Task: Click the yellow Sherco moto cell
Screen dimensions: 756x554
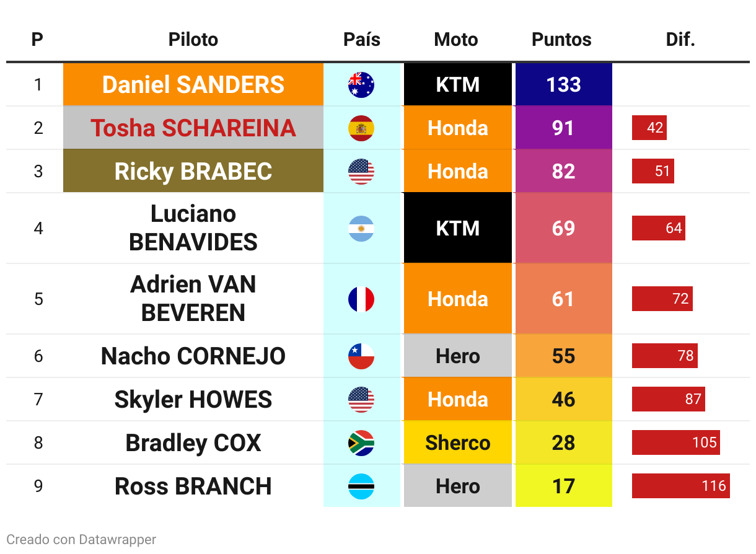Action: tap(458, 442)
